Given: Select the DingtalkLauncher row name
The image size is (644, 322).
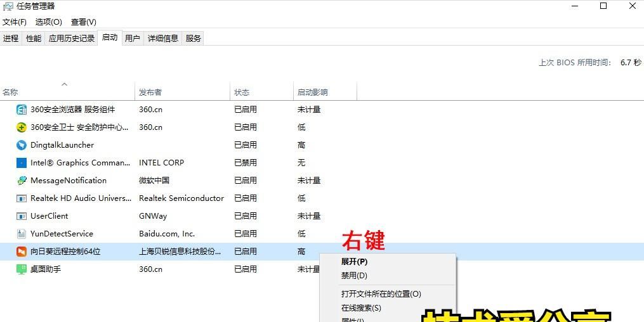Looking at the screenshot, I should tap(62, 145).
